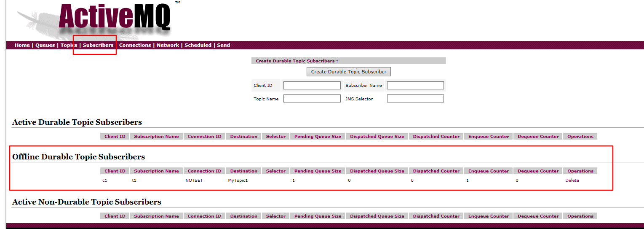Open client c1 in offline subscribers
The height and width of the screenshot is (229, 644).
click(105, 181)
